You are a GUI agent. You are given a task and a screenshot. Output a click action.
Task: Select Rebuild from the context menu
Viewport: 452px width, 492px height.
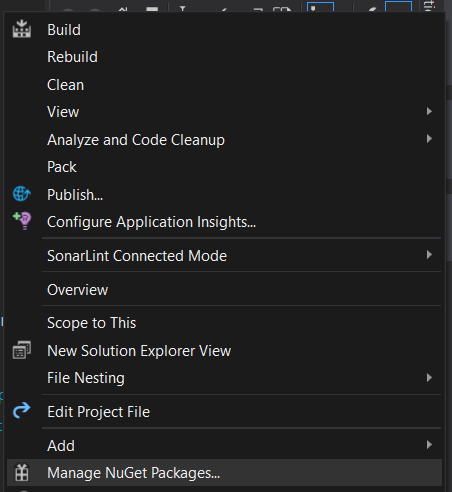(x=72, y=57)
